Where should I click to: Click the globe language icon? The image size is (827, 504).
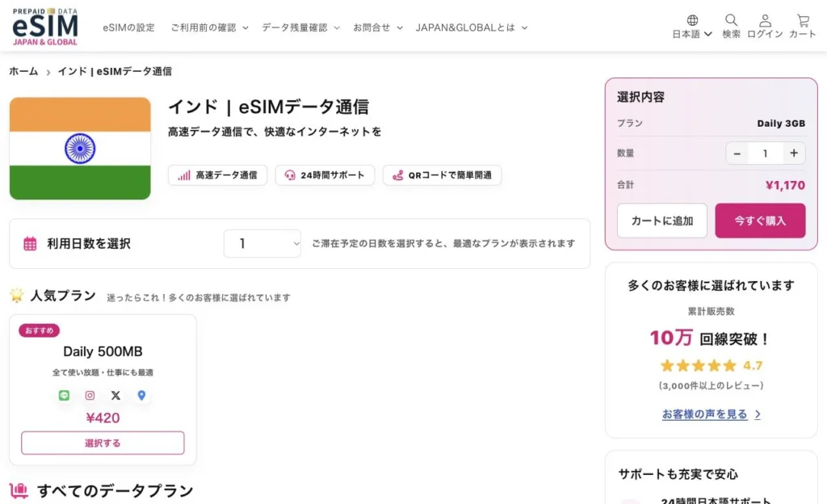pyautogui.click(x=692, y=20)
